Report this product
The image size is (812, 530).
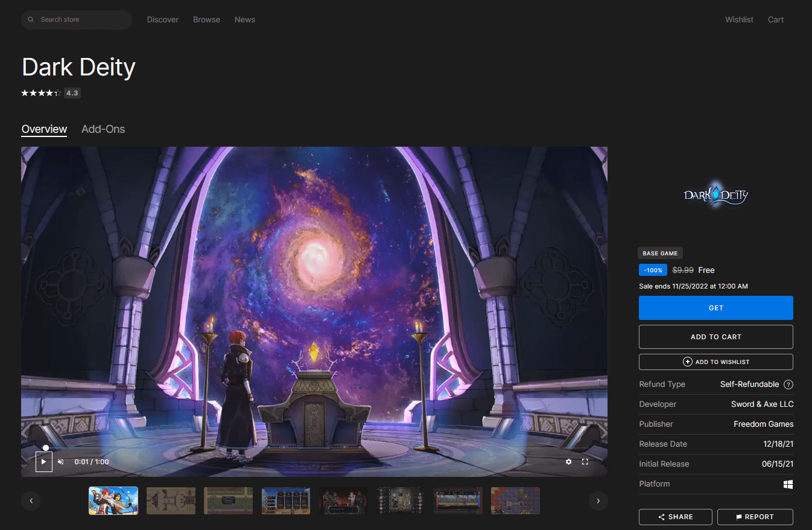tap(755, 517)
